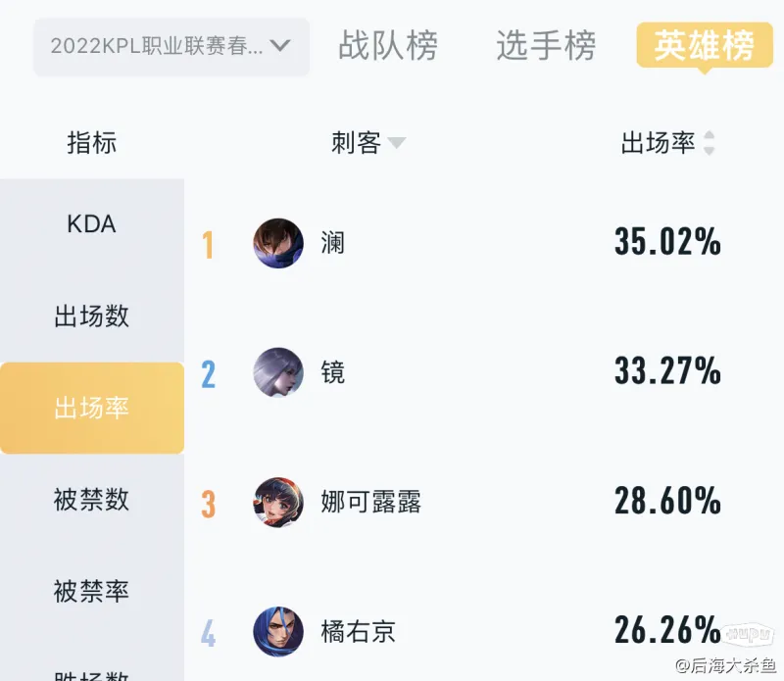Click the 澜 hero avatar

(278, 243)
